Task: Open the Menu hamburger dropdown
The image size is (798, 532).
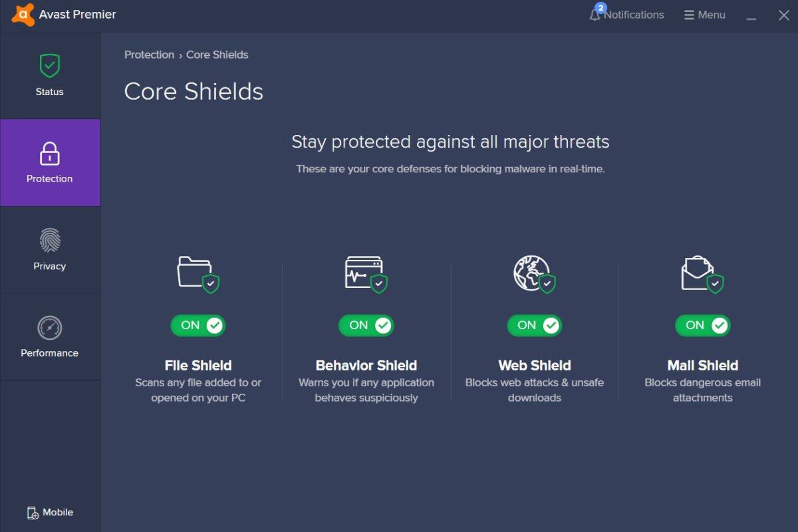Action: pyautogui.click(x=705, y=15)
